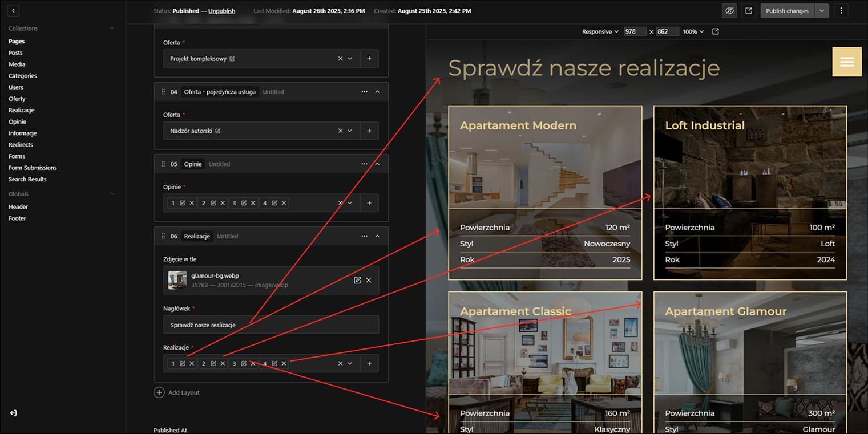Remove the glamour-bg.webp image
Image resolution: width=868 pixels, height=434 pixels.
coord(369,280)
